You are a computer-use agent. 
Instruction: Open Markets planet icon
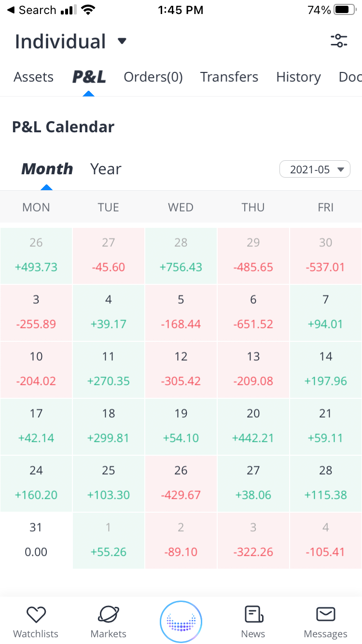click(109, 615)
